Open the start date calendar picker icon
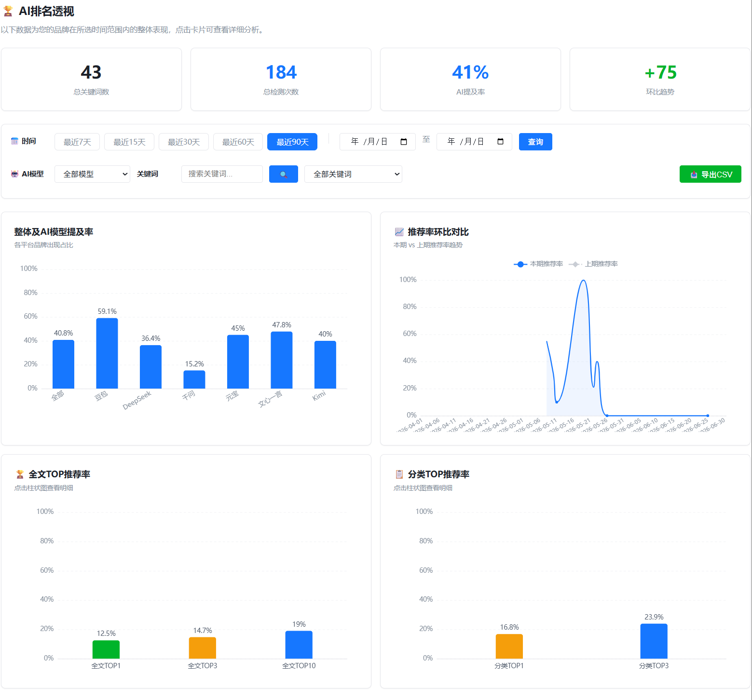This screenshot has height=700, width=752. pos(404,142)
